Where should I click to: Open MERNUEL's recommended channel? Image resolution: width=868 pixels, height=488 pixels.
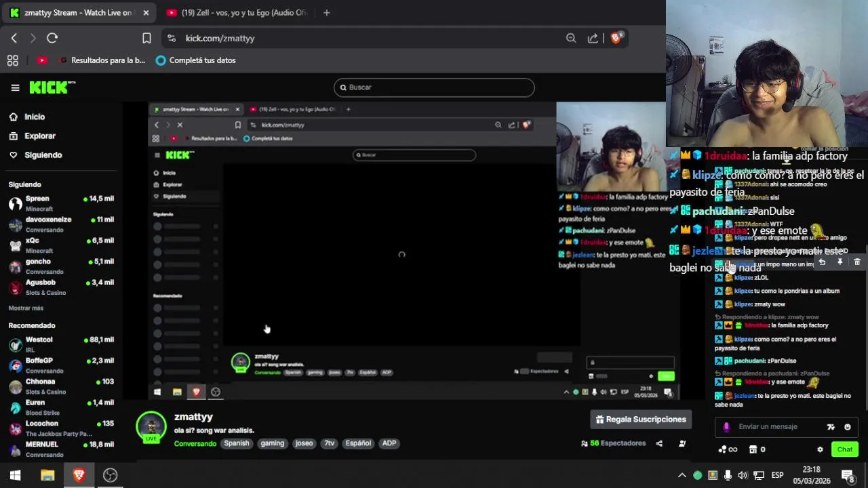click(x=61, y=449)
